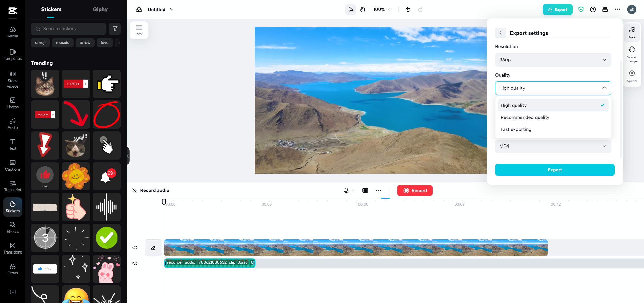The width and height of the screenshot is (644, 303).
Task: Expand the Untitled project name dropdown
Action: [x=172, y=9]
